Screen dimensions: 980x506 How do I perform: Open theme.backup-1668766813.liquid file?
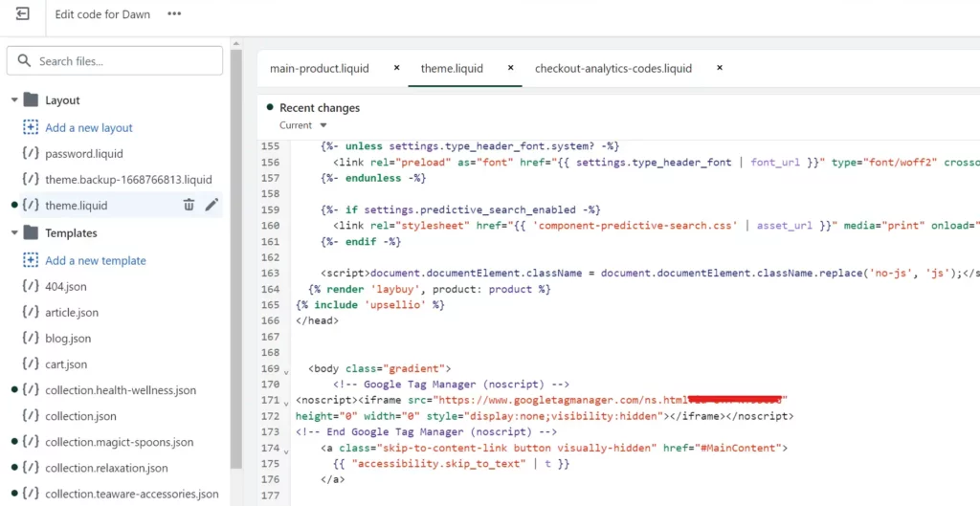(x=128, y=179)
